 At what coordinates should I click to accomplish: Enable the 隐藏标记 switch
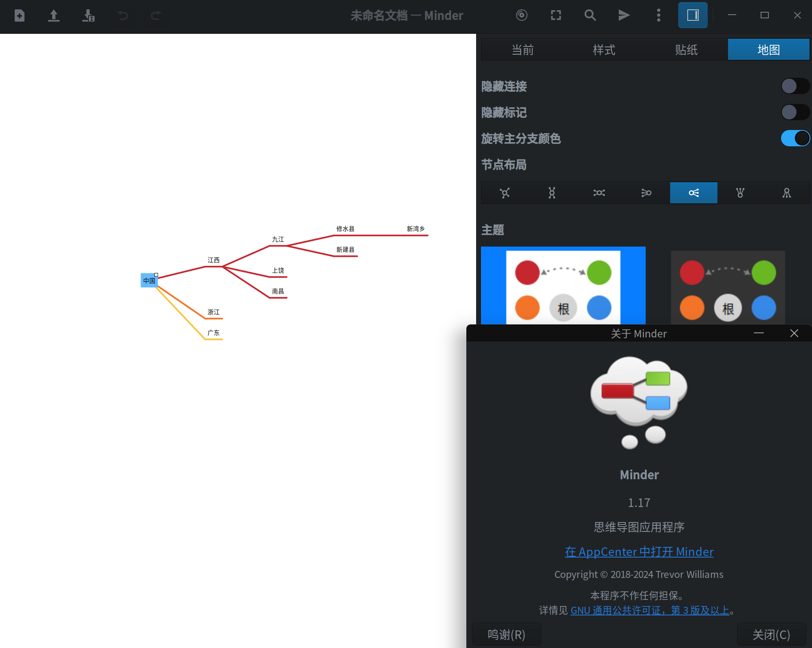(x=795, y=112)
